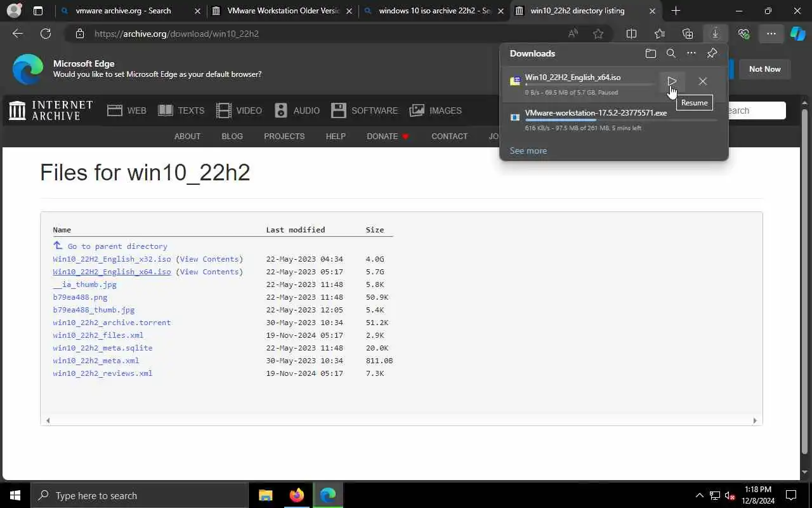812x508 pixels.
Task: Open the WEB media section
Action: pyautogui.click(x=127, y=110)
